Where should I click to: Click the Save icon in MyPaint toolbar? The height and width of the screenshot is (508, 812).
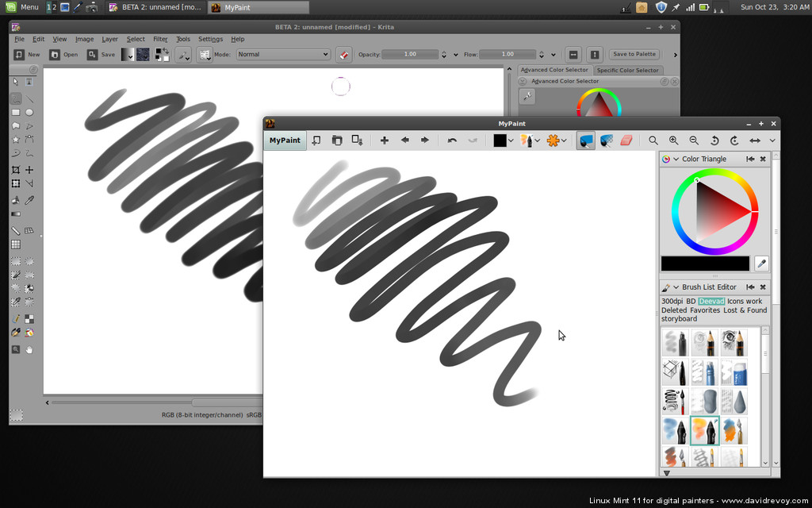[358, 140]
